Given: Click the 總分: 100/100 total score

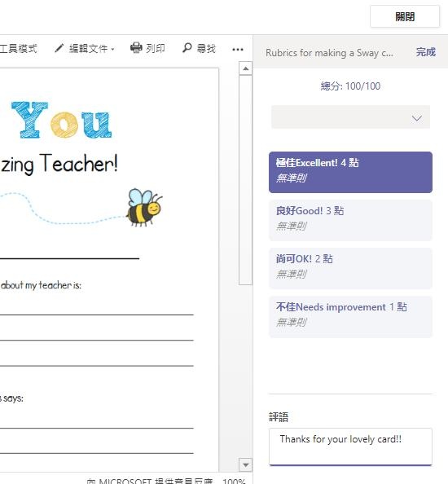Looking at the screenshot, I should point(350,86).
